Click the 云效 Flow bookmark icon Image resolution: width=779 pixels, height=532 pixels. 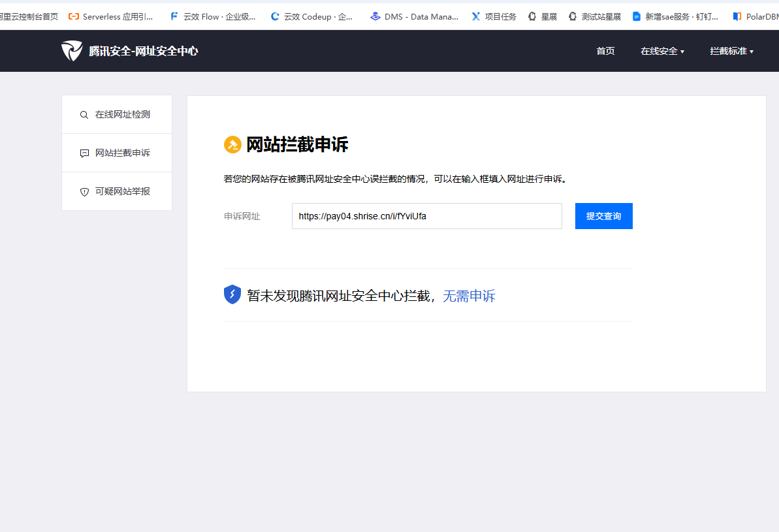(174, 16)
